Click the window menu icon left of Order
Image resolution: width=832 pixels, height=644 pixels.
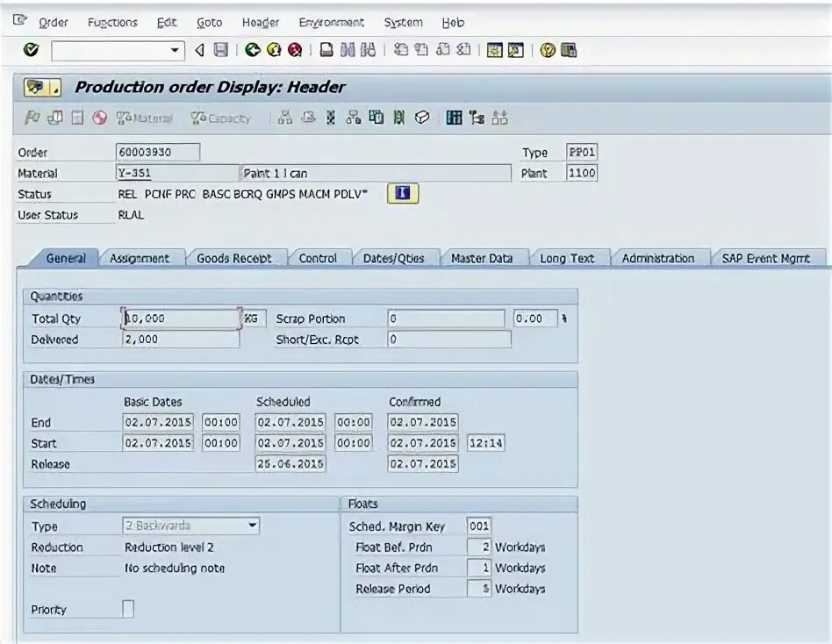pyautogui.click(x=20, y=21)
